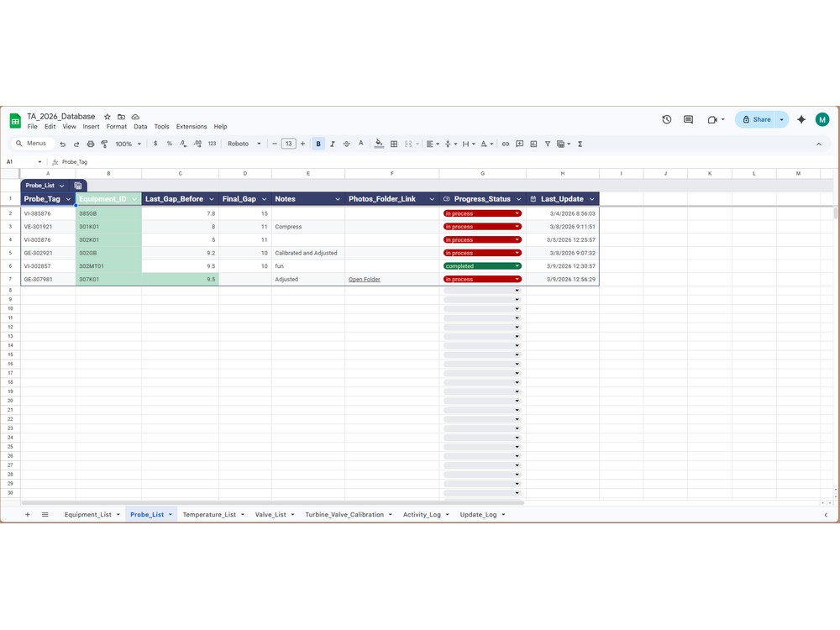Start a meeting with camera icon
840x630 pixels.
point(712,119)
